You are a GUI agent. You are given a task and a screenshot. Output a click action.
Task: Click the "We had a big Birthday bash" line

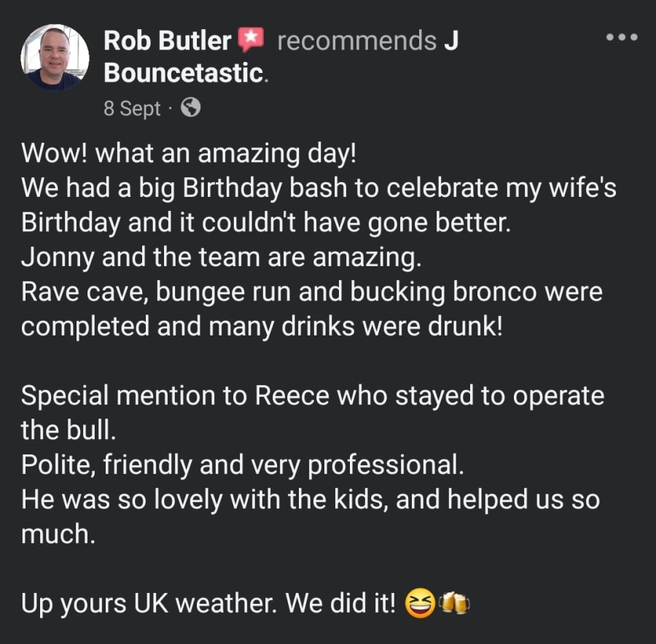tap(319, 188)
